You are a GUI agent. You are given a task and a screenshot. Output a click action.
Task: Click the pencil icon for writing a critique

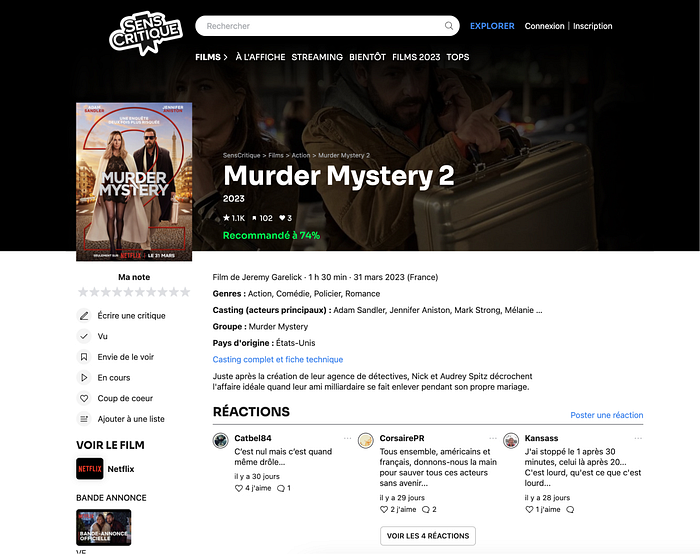pos(84,316)
